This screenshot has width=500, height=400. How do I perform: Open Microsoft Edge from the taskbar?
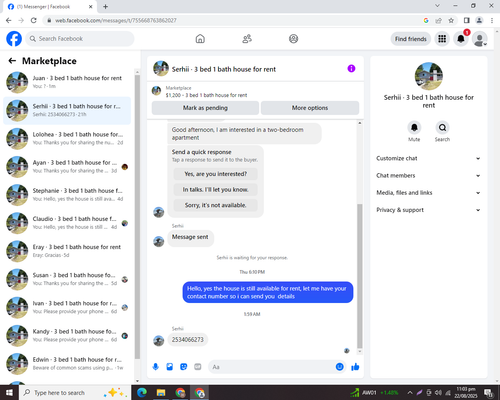(142, 393)
